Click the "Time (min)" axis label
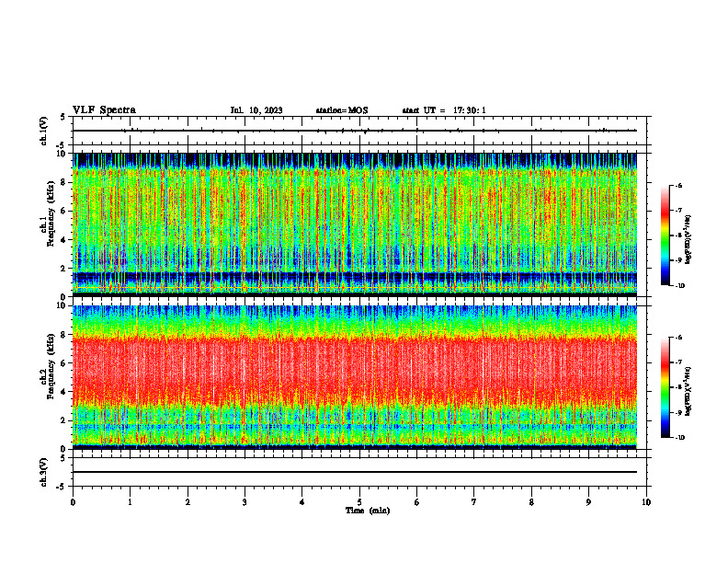 368,511
